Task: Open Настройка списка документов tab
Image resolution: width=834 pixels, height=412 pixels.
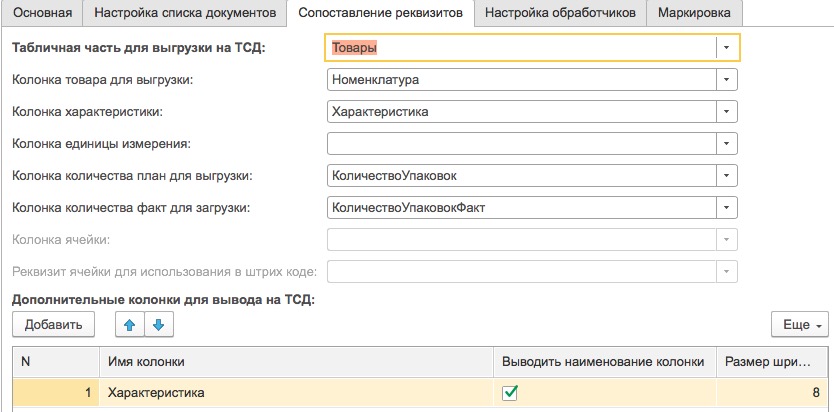Action: pos(185,13)
